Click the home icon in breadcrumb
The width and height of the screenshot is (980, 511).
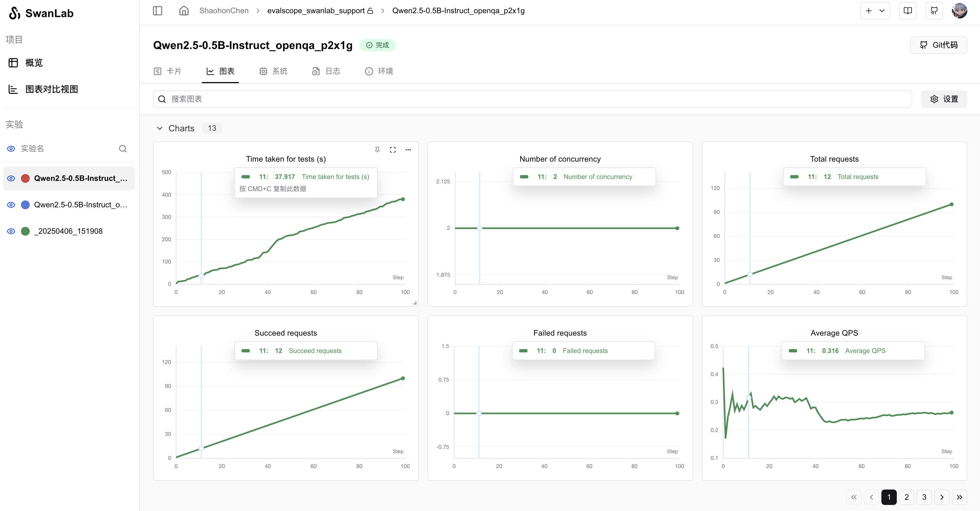point(184,11)
